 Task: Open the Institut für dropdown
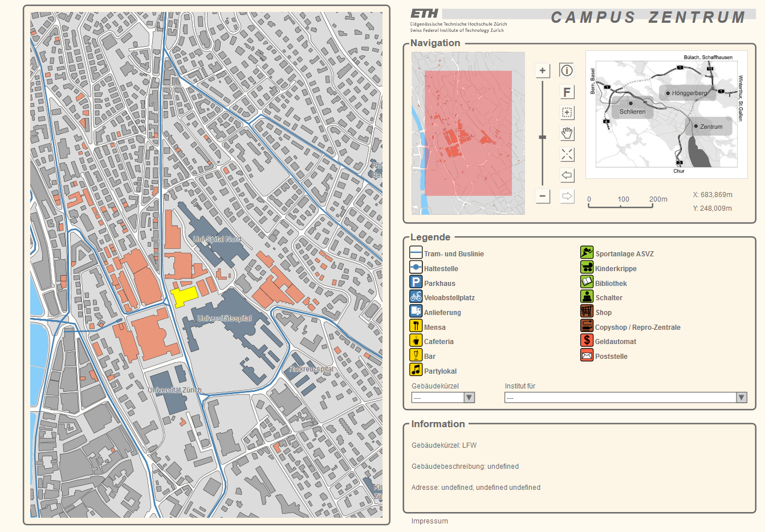pos(625,398)
